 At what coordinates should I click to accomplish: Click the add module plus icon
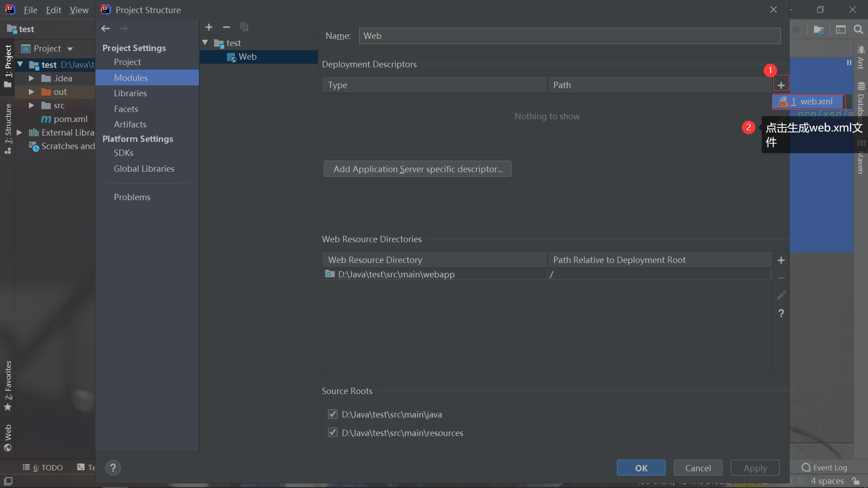pos(209,27)
